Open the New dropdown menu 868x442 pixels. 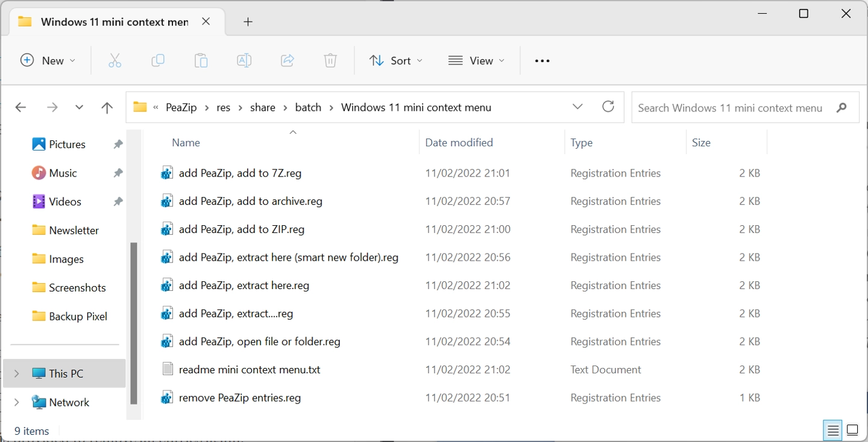coord(48,60)
